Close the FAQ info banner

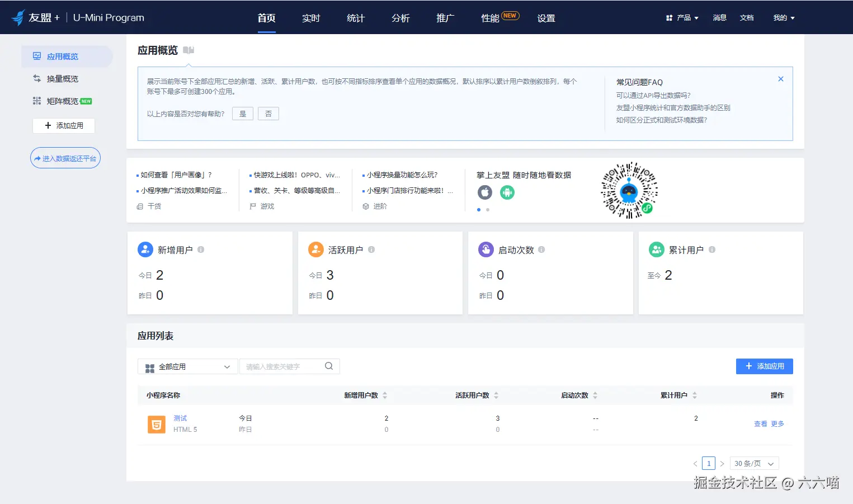781,79
